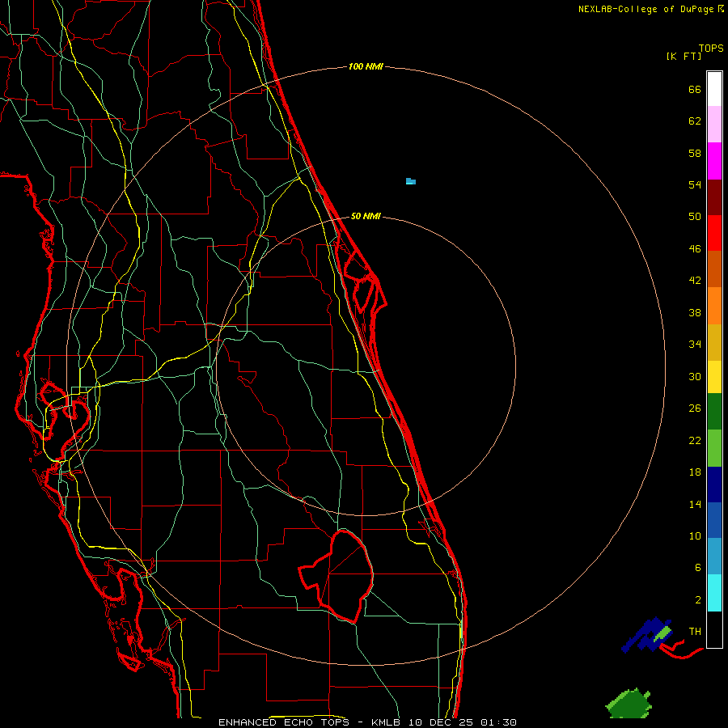
Task: Click the "30" legend value
Action: (x=695, y=376)
